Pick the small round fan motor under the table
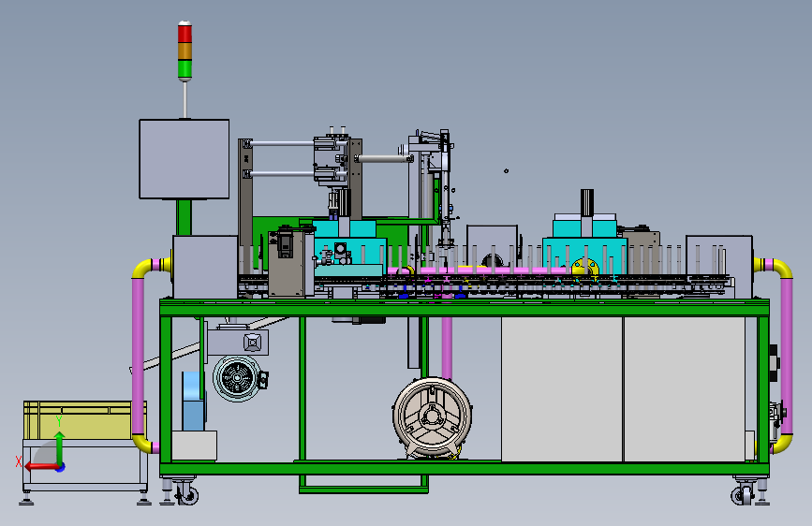812x526 pixels. tap(237, 378)
